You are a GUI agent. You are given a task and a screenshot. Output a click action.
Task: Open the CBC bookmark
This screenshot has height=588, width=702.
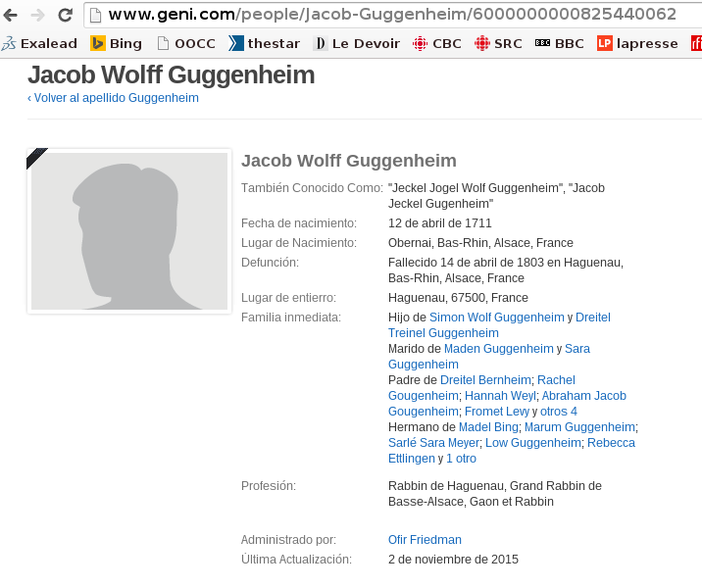click(x=437, y=43)
